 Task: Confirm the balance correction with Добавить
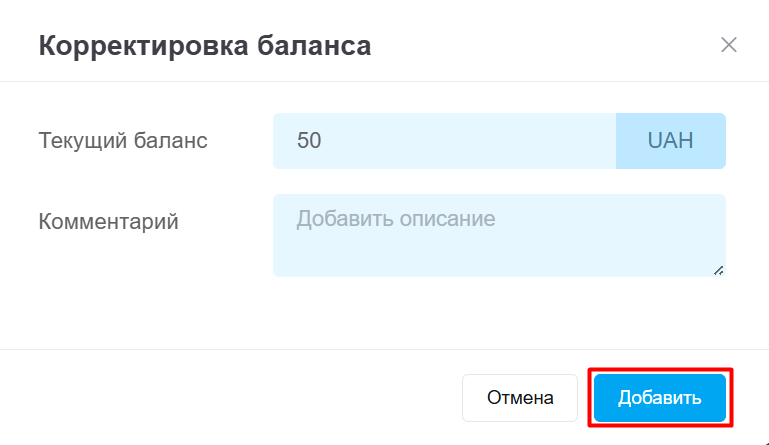tap(660, 398)
